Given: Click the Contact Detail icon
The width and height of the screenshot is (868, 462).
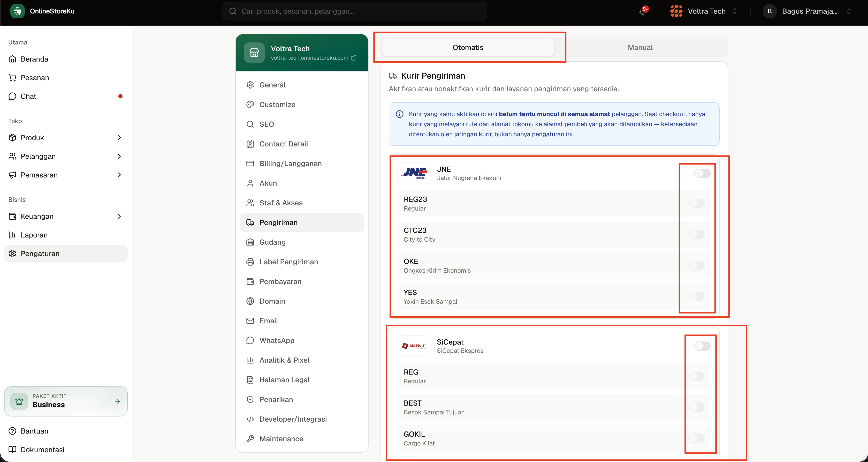Looking at the screenshot, I should click(250, 144).
